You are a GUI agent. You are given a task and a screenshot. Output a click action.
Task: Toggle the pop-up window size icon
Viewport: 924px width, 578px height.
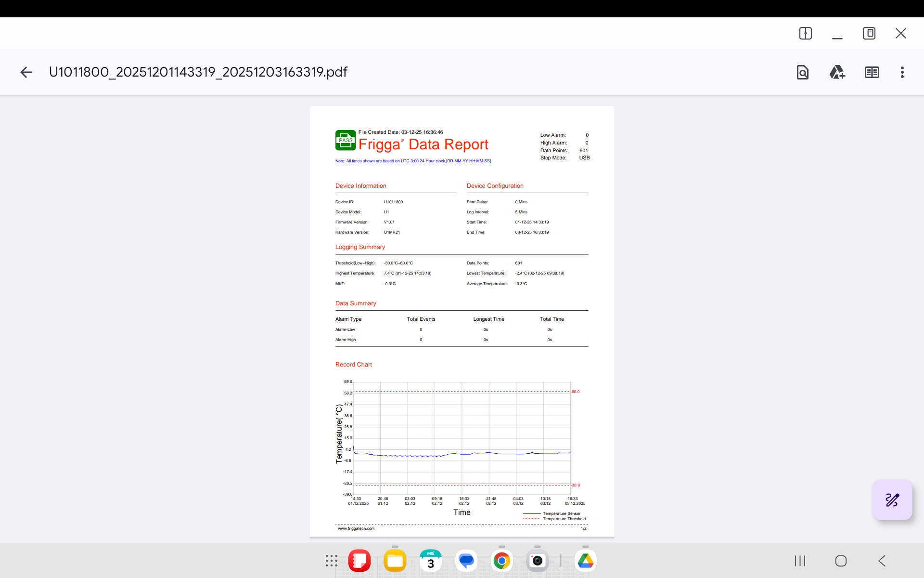(x=869, y=33)
